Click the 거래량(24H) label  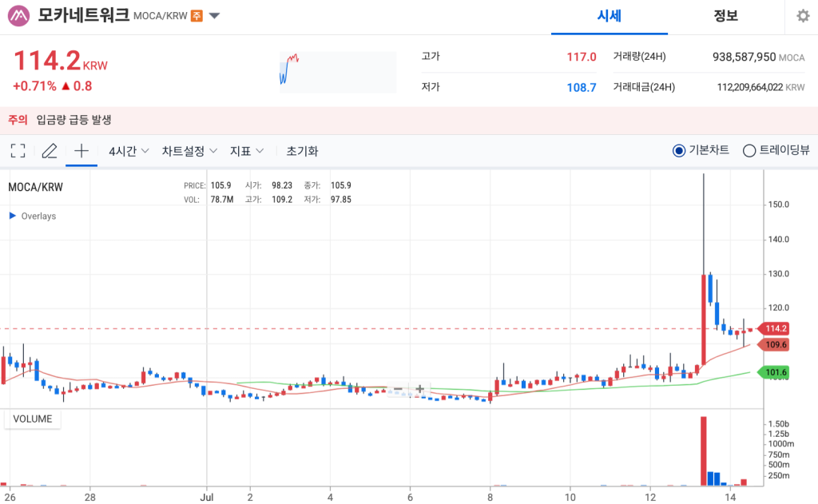640,57
